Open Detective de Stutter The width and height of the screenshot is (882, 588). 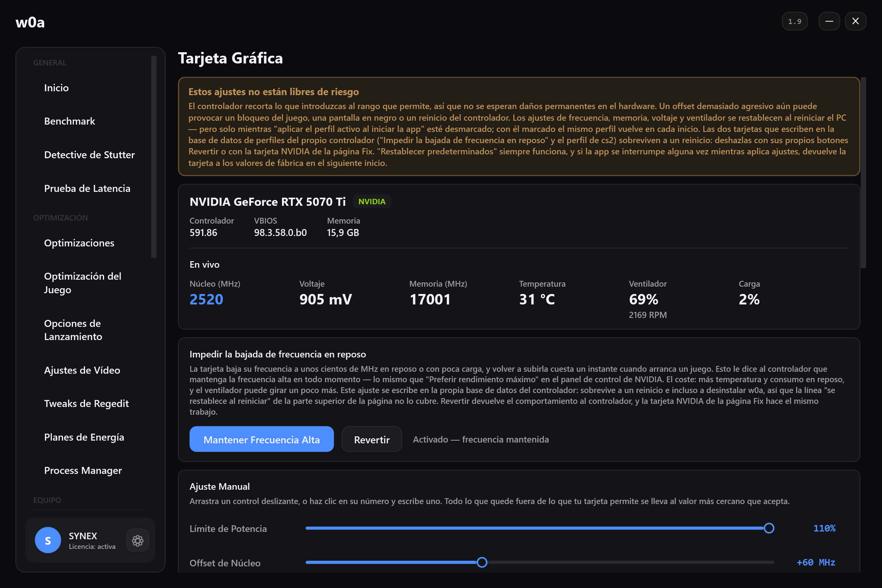coord(90,155)
